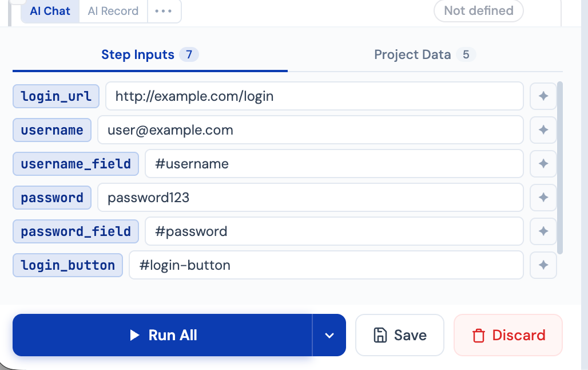Discard the current changes
This screenshot has height=370, width=588.
[508, 335]
